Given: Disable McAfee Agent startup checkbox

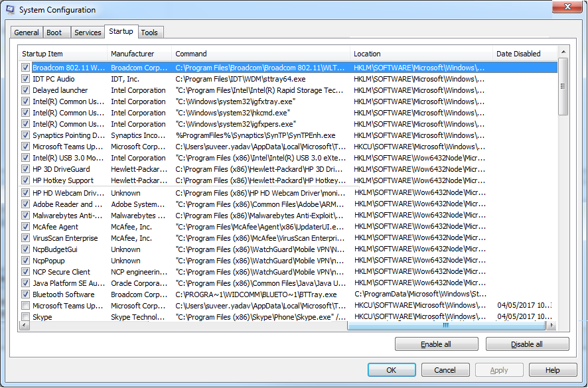Looking at the screenshot, I should tap(25, 226).
